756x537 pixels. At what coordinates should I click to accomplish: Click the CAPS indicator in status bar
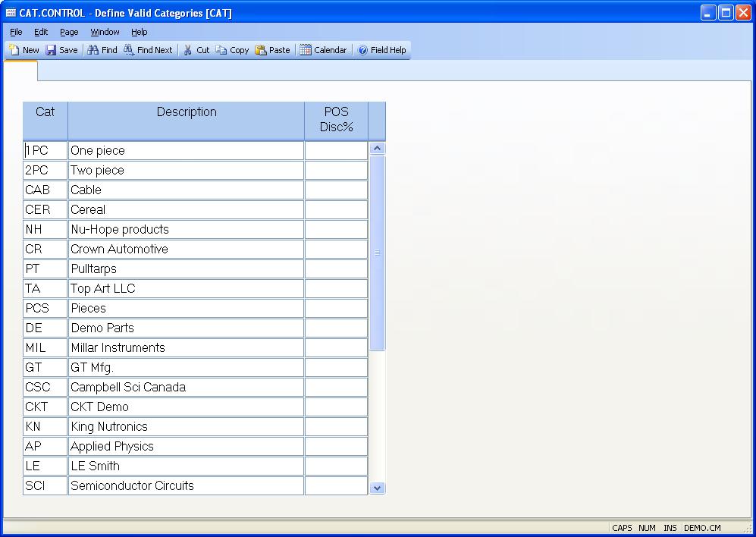[x=622, y=528]
